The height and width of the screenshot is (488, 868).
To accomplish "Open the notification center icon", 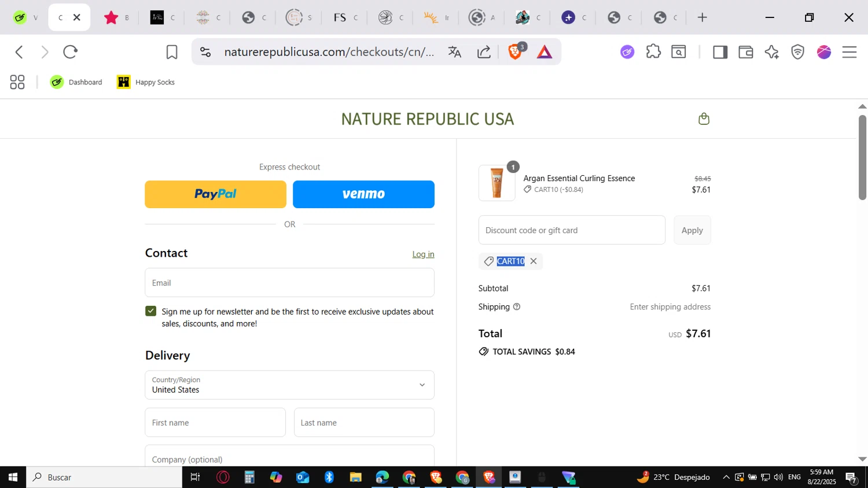I will click(852, 478).
